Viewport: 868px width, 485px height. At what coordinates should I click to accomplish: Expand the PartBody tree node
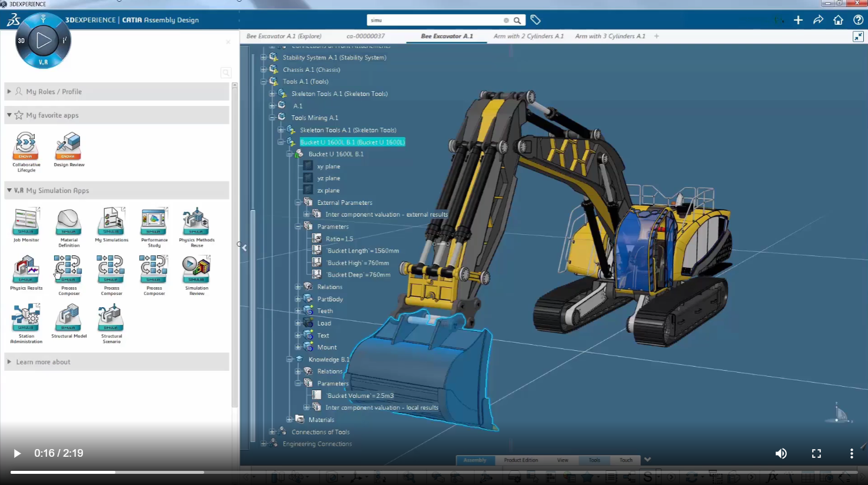(x=298, y=299)
